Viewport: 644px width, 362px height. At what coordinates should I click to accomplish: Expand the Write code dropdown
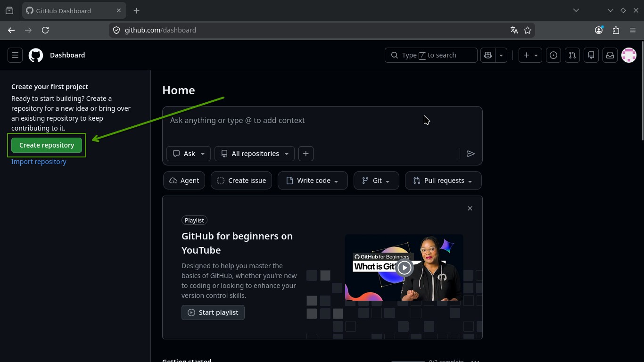click(313, 181)
